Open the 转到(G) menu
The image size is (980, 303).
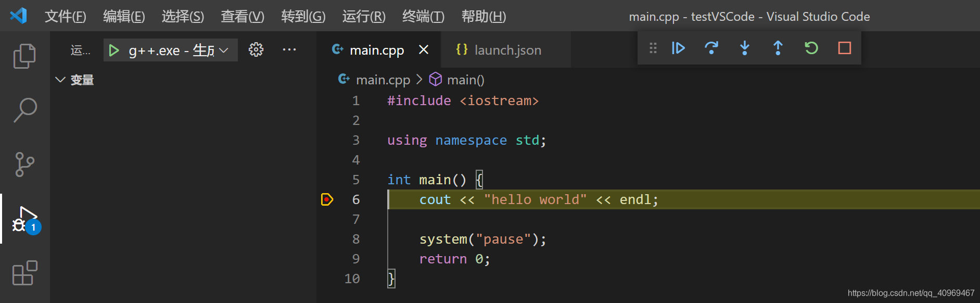[x=303, y=16]
